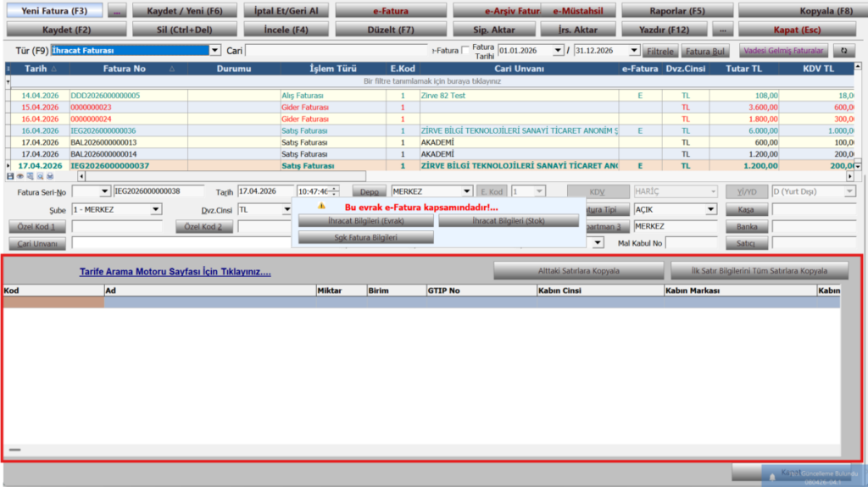The height and width of the screenshot is (487, 868).
Task: Click the İrs. Aktar button
Action: pos(578,30)
